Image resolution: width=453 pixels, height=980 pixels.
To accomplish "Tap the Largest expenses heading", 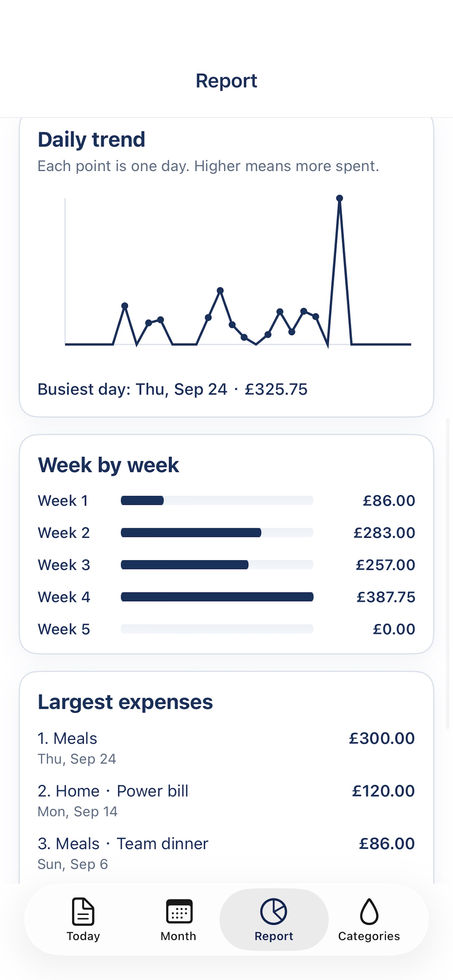I will click(x=125, y=702).
